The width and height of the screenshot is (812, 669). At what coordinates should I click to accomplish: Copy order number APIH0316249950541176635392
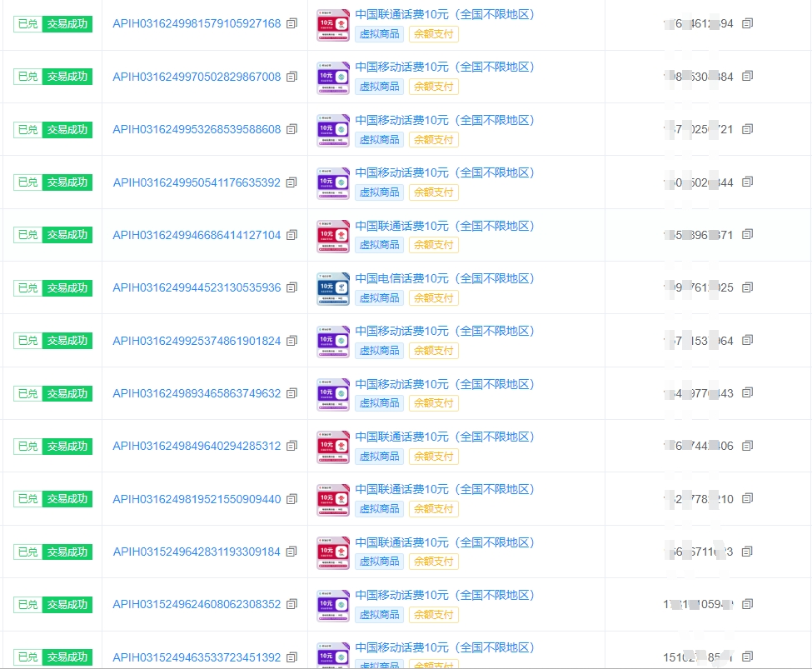[292, 182]
